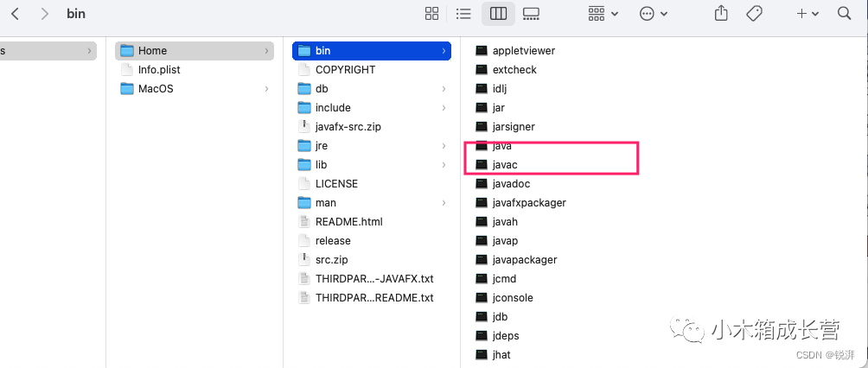Screen dimensions: 868x368
Task: Expand the jre folder chevron
Action: tap(444, 145)
